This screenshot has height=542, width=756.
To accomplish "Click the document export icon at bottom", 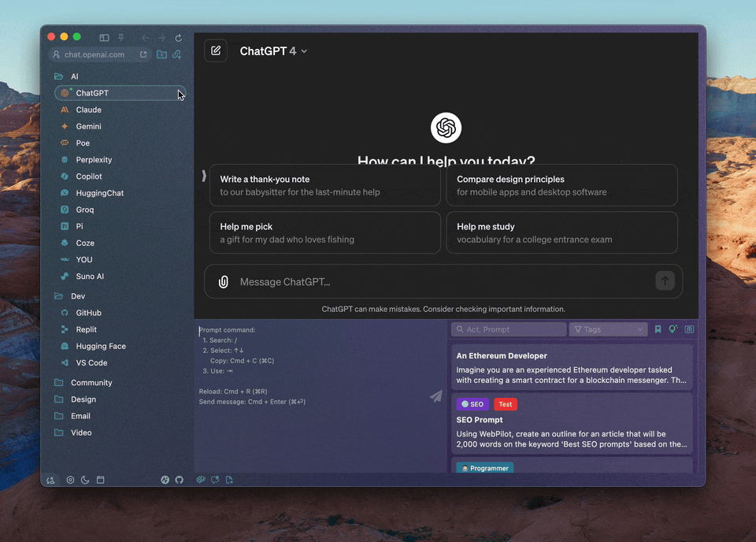I will coord(229,480).
